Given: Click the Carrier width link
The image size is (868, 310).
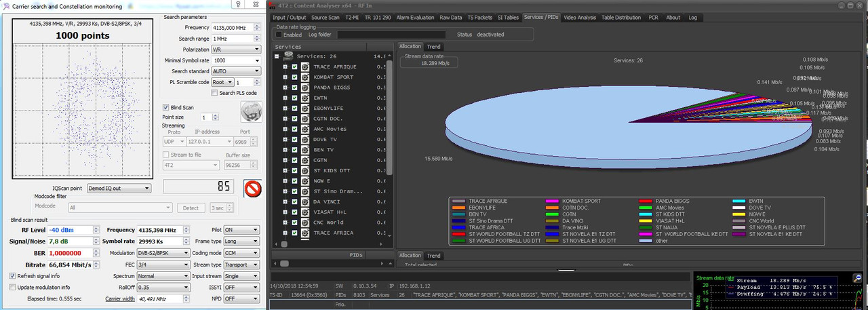Looking at the screenshot, I should click(119, 298).
